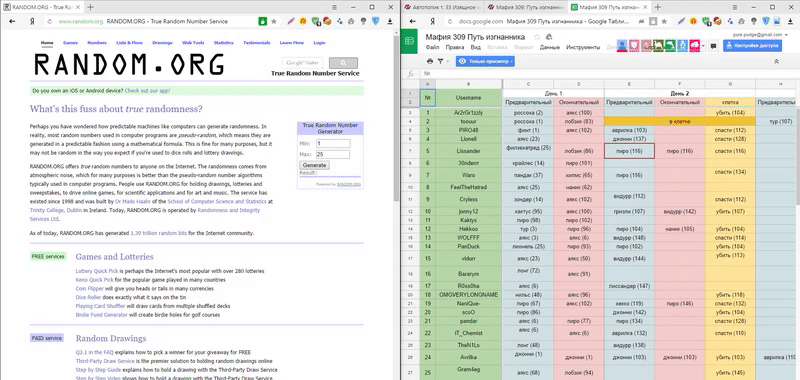Viewport: 800px width, 380px height.
Task: Open a new tab in the RANDOM.ORG window
Action: tap(90, 7)
